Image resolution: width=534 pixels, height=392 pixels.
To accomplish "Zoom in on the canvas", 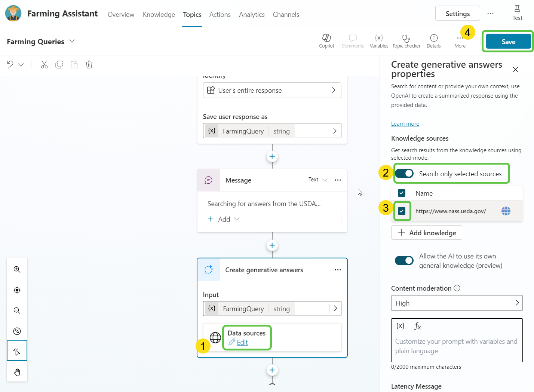I will (x=17, y=269).
